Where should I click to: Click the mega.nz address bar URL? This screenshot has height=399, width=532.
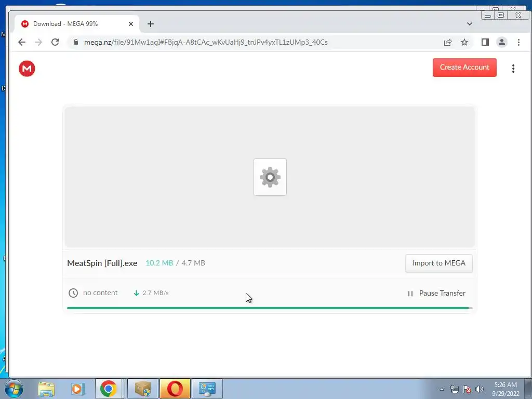coord(206,43)
